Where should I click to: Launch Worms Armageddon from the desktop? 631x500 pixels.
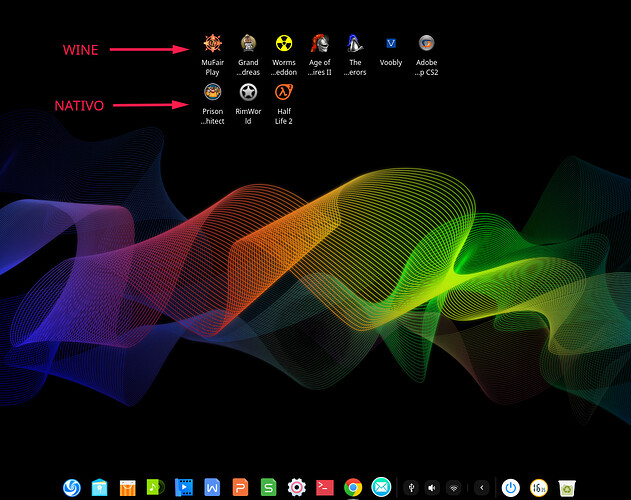pos(284,43)
